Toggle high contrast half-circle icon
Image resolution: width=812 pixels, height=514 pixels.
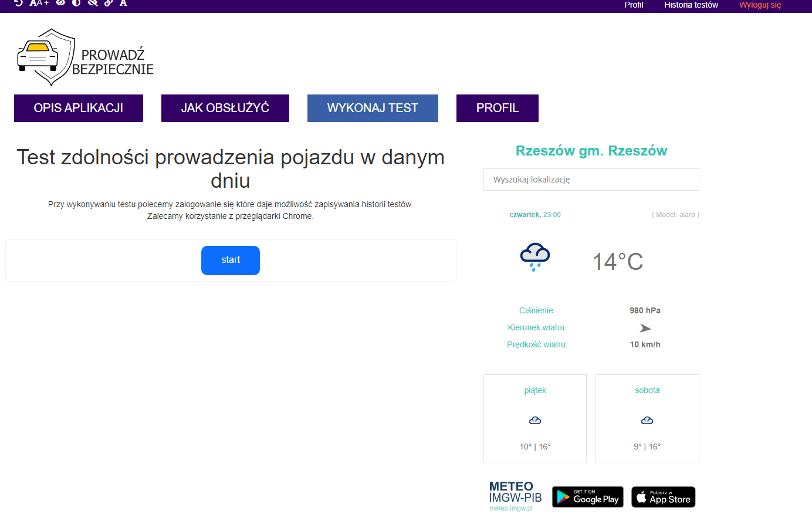tap(76, 3)
